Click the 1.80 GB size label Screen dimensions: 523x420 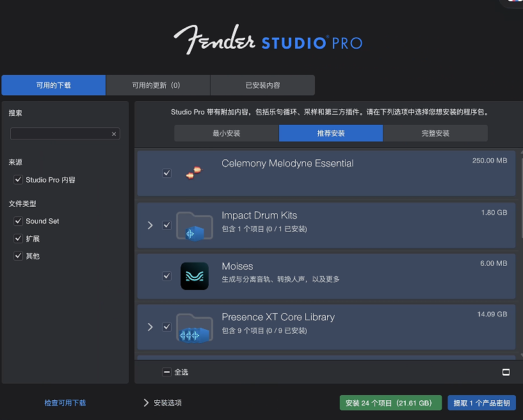[x=494, y=213]
